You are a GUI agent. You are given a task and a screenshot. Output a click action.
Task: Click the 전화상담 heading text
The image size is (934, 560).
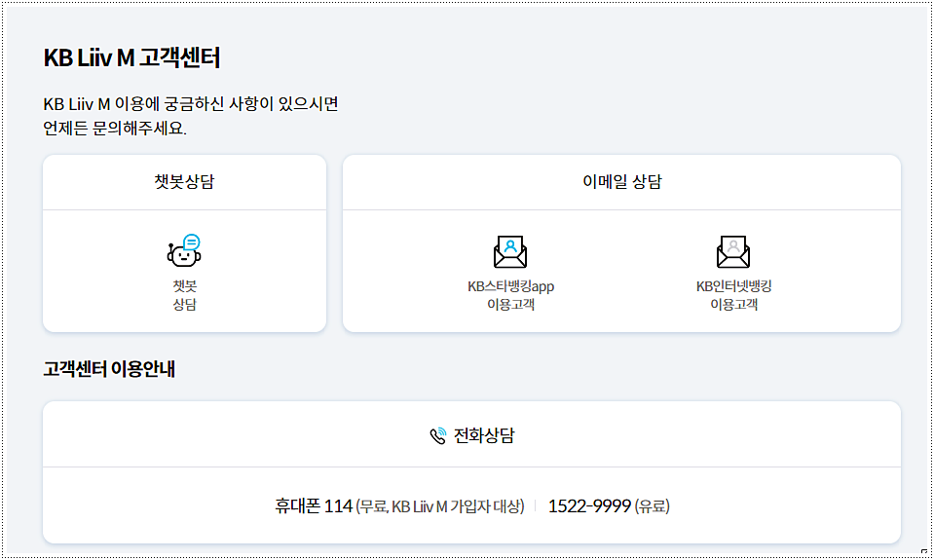tap(484, 435)
